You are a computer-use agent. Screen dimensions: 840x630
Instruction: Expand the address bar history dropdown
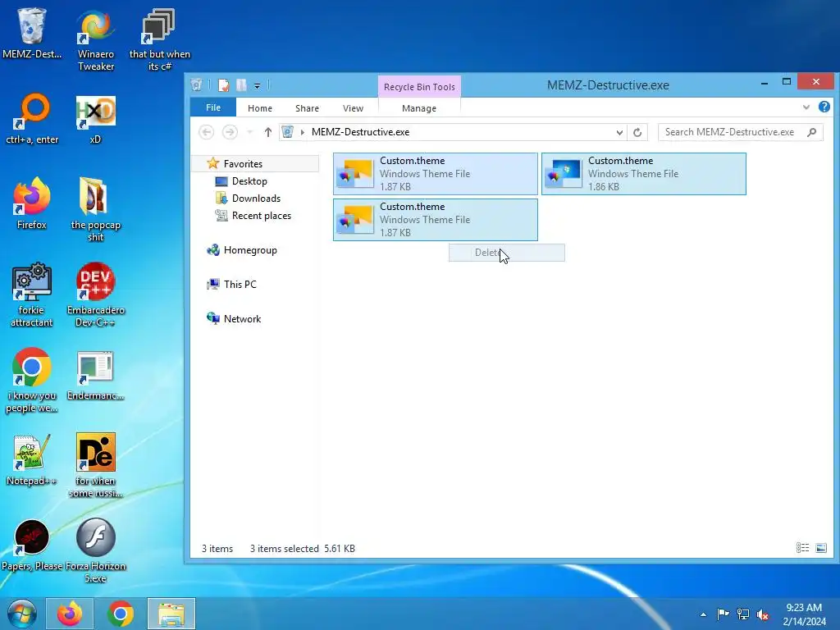click(619, 132)
